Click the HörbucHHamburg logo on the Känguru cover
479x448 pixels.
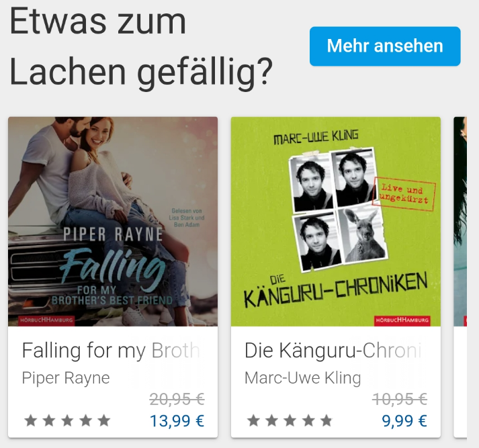point(402,320)
